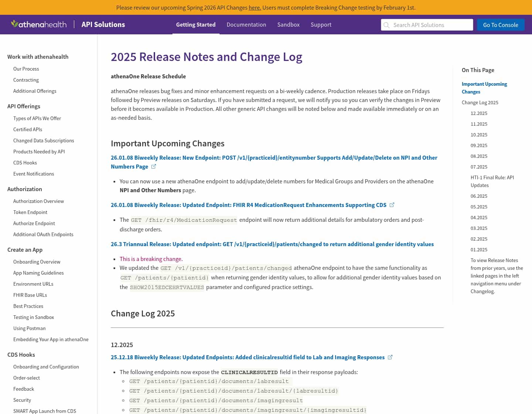Open the external link icon next to clinicalresultid release note

[x=390, y=357]
